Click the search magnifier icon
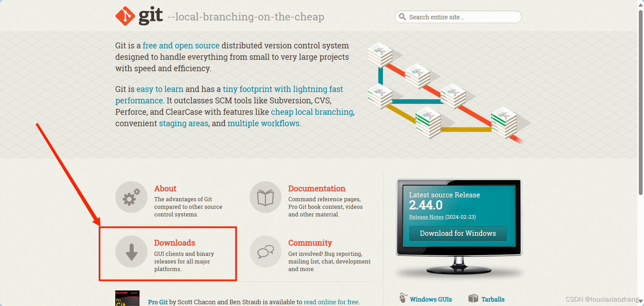Screen dimensions: 644x306 402,17
